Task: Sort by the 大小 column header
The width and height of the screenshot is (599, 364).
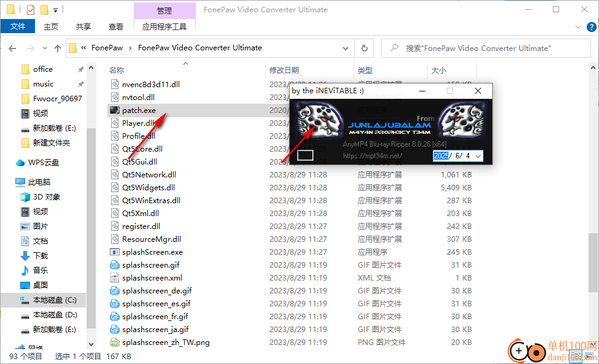Action: click(x=439, y=70)
